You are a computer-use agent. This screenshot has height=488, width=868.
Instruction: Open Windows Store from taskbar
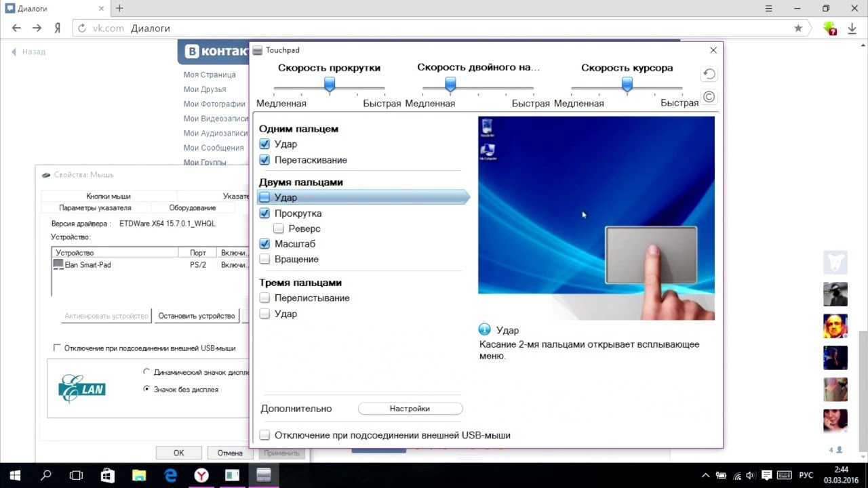(108, 475)
